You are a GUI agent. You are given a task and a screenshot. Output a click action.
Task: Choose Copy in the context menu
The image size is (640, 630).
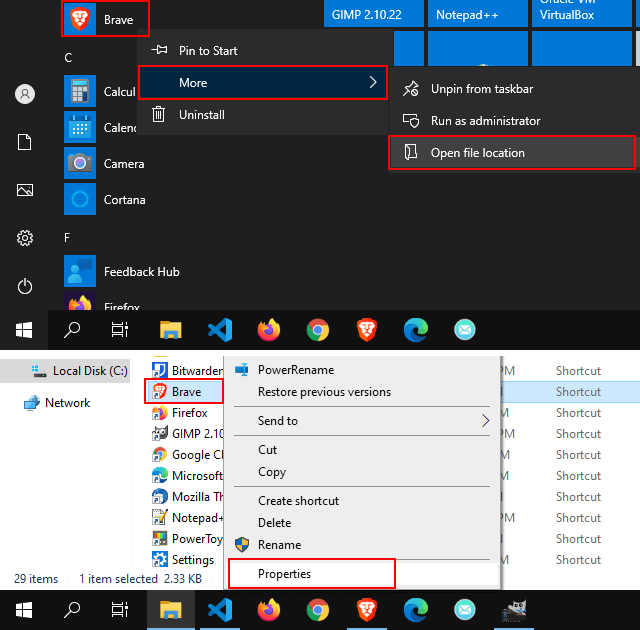362,472
